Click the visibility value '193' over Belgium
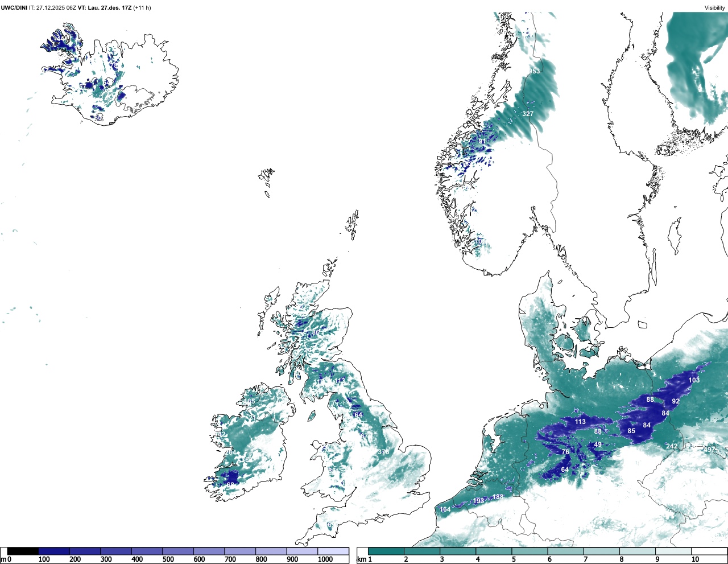 pyautogui.click(x=479, y=501)
